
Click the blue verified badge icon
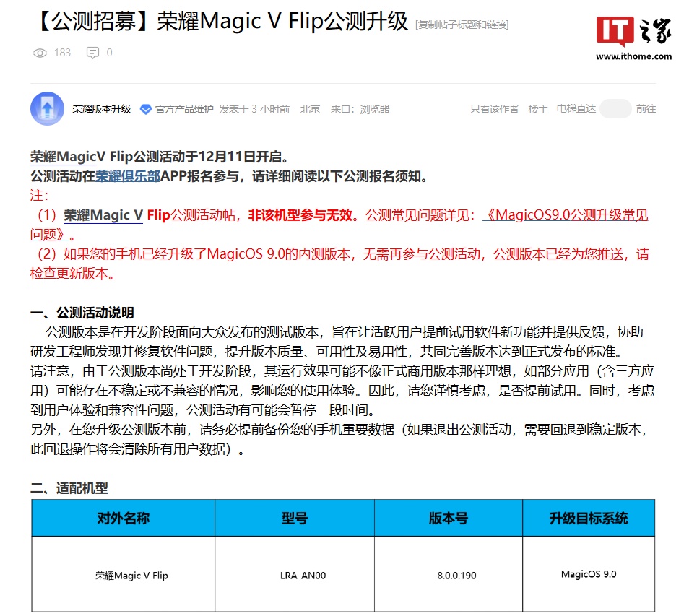pyautogui.click(x=145, y=109)
